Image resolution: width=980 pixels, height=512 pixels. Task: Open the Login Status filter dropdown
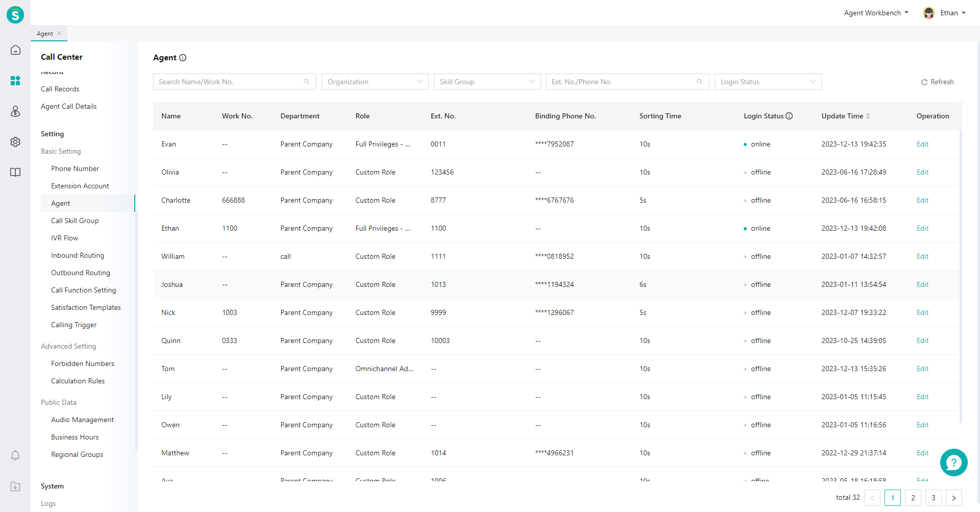768,82
